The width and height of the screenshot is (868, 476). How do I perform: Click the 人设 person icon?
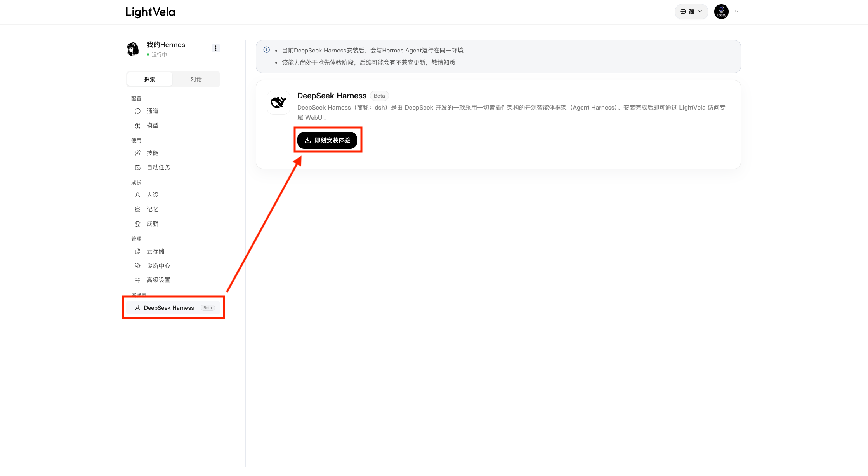click(137, 195)
